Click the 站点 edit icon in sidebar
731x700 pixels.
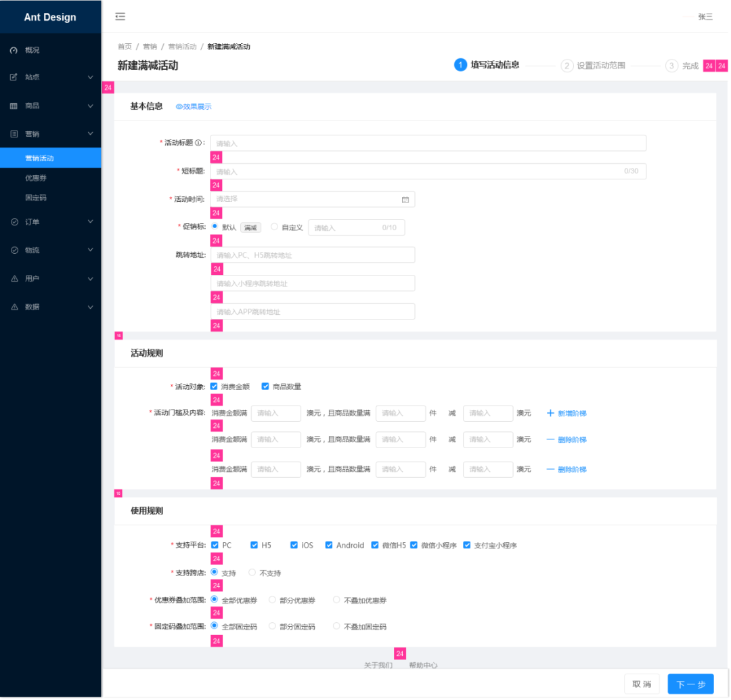tap(14, 77)
